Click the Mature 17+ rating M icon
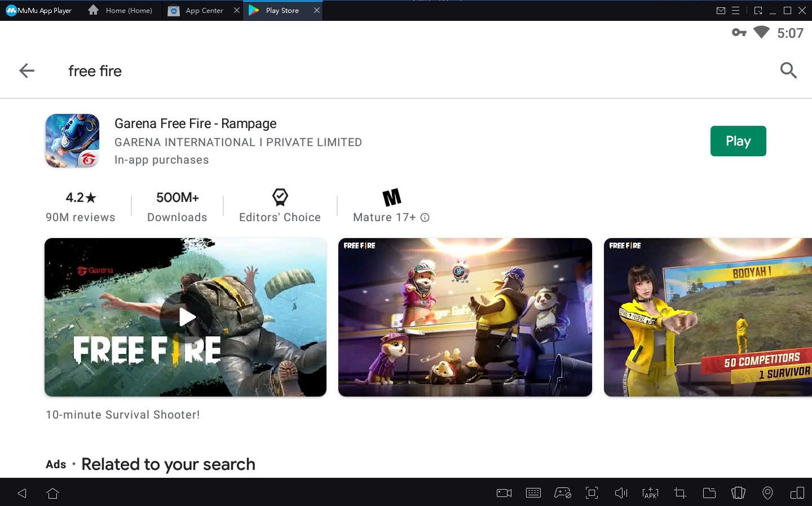Image resolution: width=812 pixels, height=506 pixels. click(392, 197)
